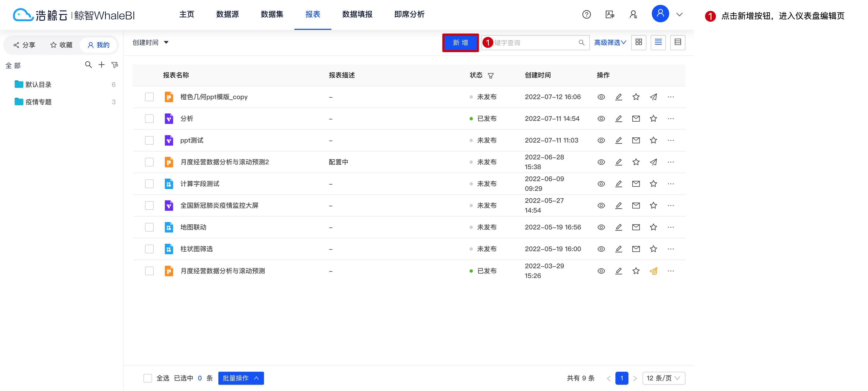Image resolution: width=868 pixels, height=391 pixels.
Task: Check the 柱状图筛选 row
Action: 149,249
